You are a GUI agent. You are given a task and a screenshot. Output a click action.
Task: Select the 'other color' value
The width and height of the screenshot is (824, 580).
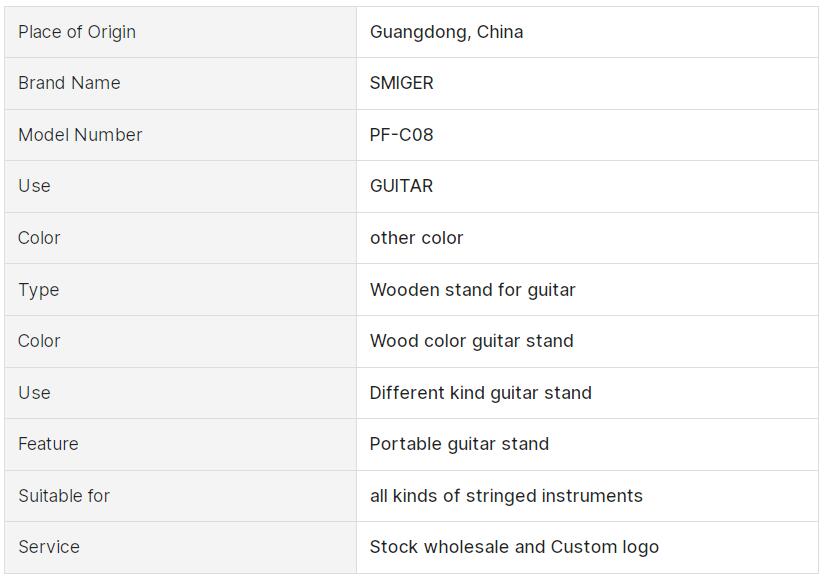tap(416, 238)
